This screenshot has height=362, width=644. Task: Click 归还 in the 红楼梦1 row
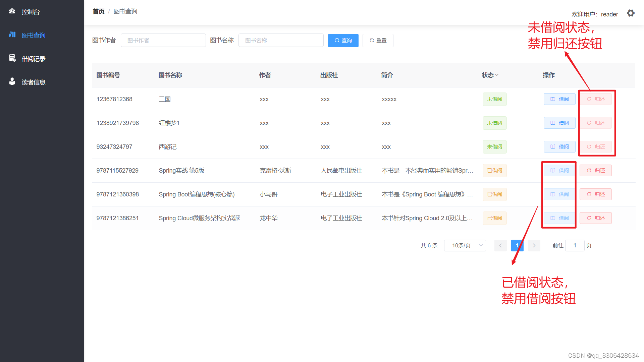point(596,123)
